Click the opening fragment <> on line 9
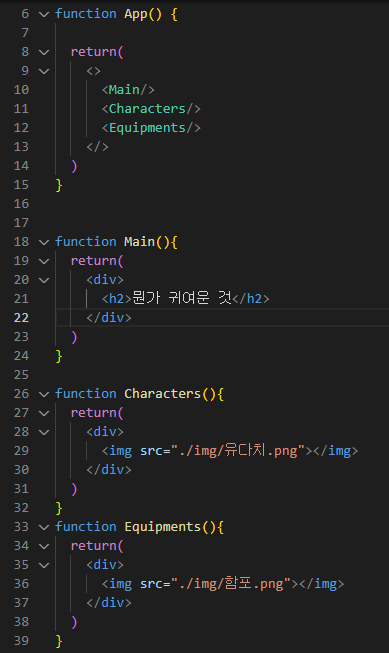The image size is (389, 653). click(x=94, y=71)
